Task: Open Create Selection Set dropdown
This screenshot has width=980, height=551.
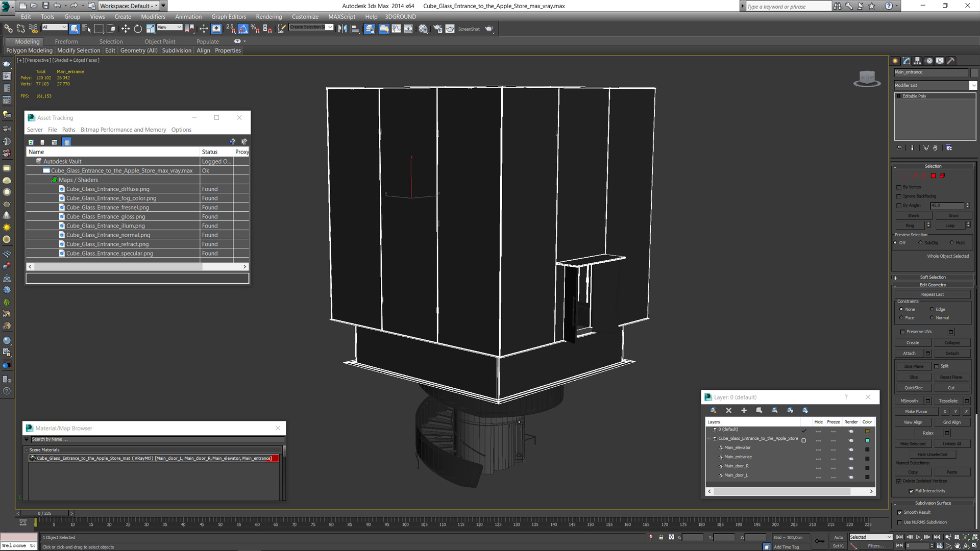Action: [311, 27]
